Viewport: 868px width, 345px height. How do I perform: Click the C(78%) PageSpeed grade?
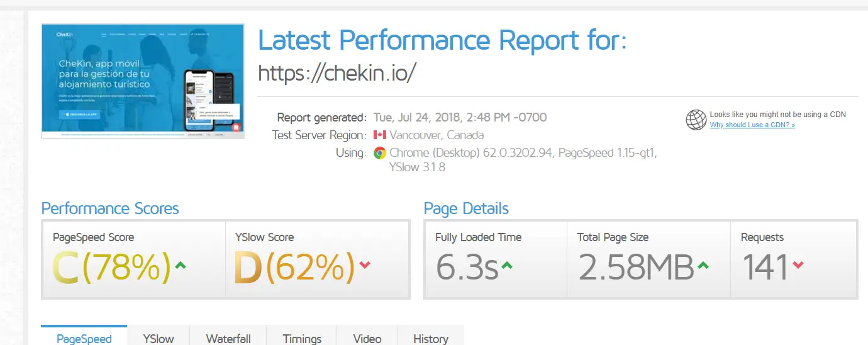pyautogui.click(x=111, y=266)
